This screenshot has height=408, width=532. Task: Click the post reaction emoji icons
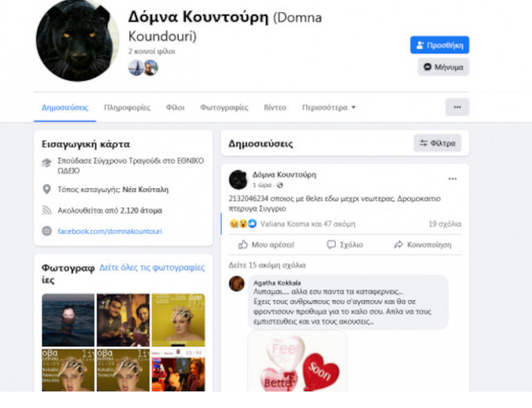click(243, 223)
